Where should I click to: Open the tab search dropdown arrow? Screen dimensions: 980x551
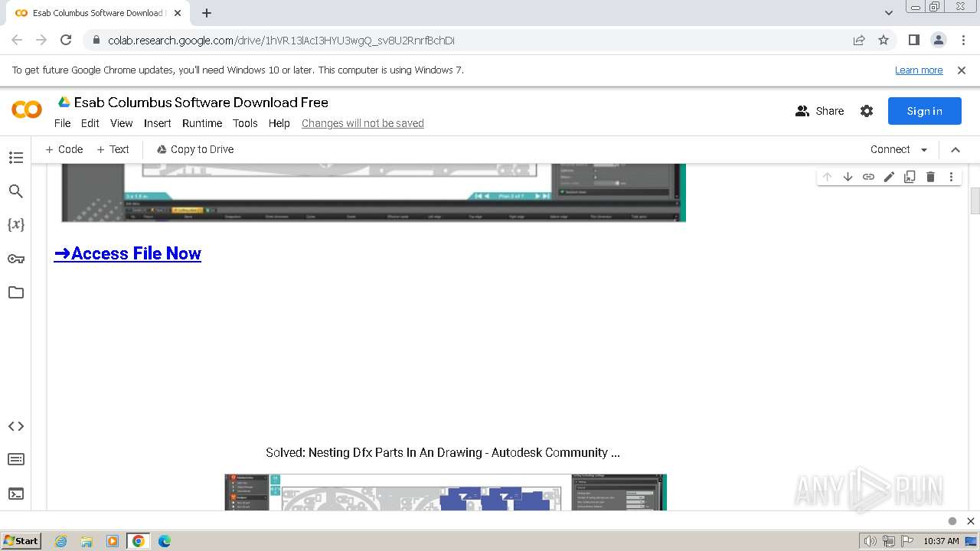click(888, 13)
